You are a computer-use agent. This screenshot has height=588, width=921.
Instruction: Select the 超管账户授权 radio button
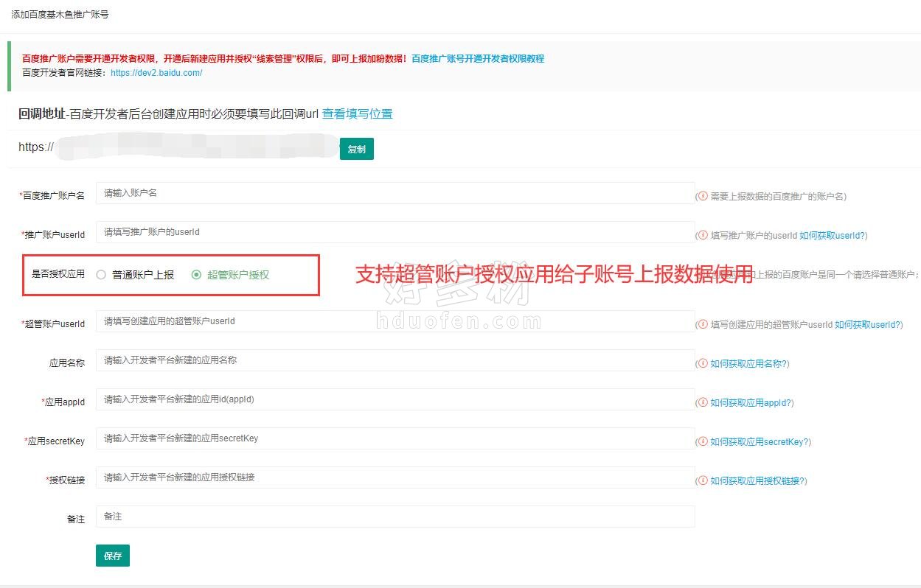coord(196,275)
